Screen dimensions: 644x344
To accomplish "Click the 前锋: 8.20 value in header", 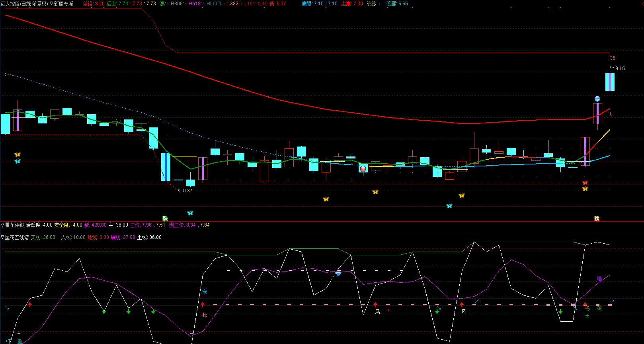I will (x=94, y=4).
